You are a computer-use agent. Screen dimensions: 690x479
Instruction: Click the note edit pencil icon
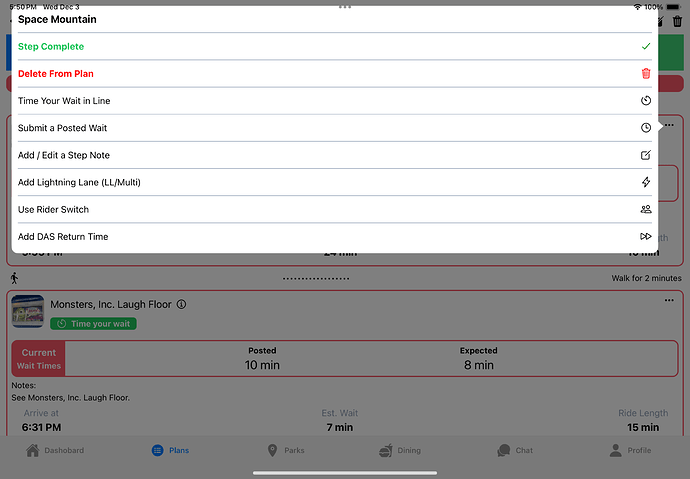click(x=645, y=155)
